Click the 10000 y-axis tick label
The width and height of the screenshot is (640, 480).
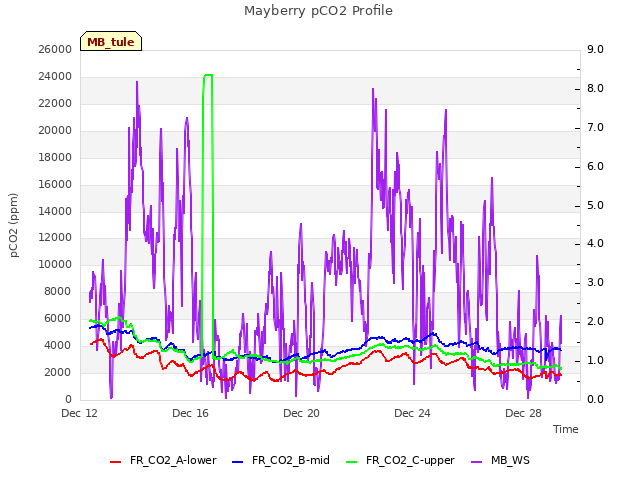click(x=55, y=264)
